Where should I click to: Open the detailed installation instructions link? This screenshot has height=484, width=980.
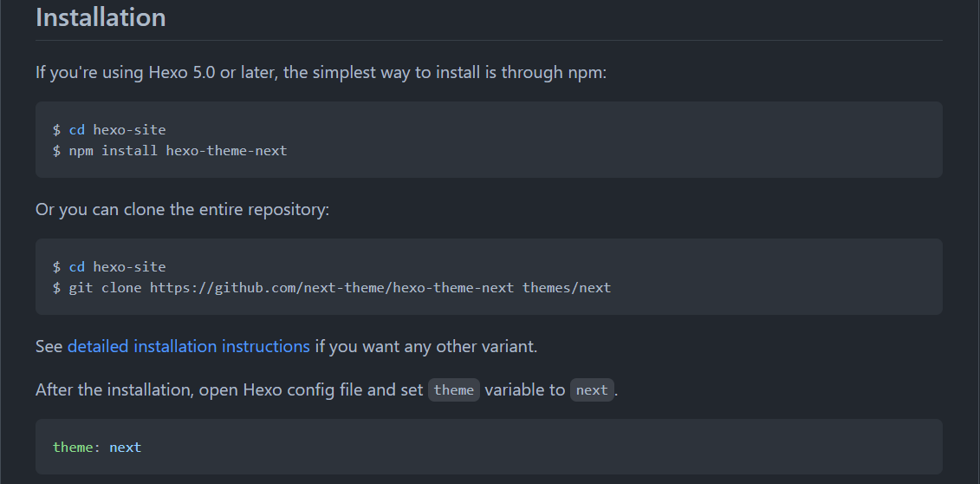tap(188, 346)
